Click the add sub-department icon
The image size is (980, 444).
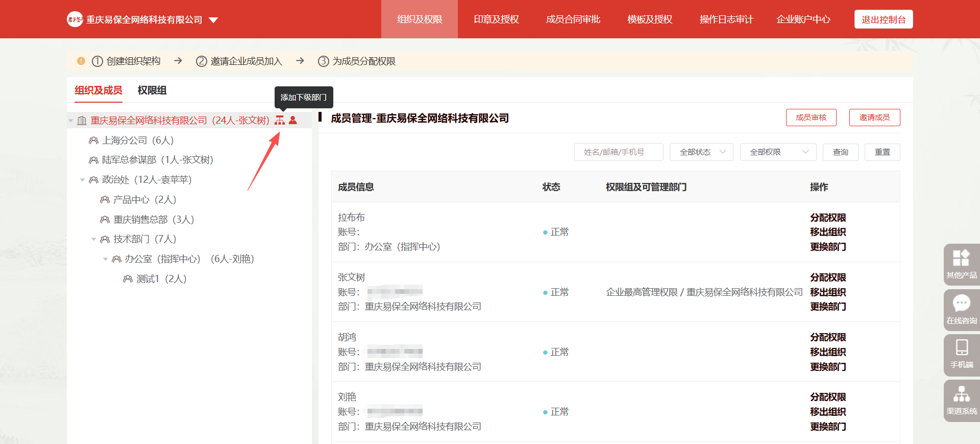tap(280, 120)
